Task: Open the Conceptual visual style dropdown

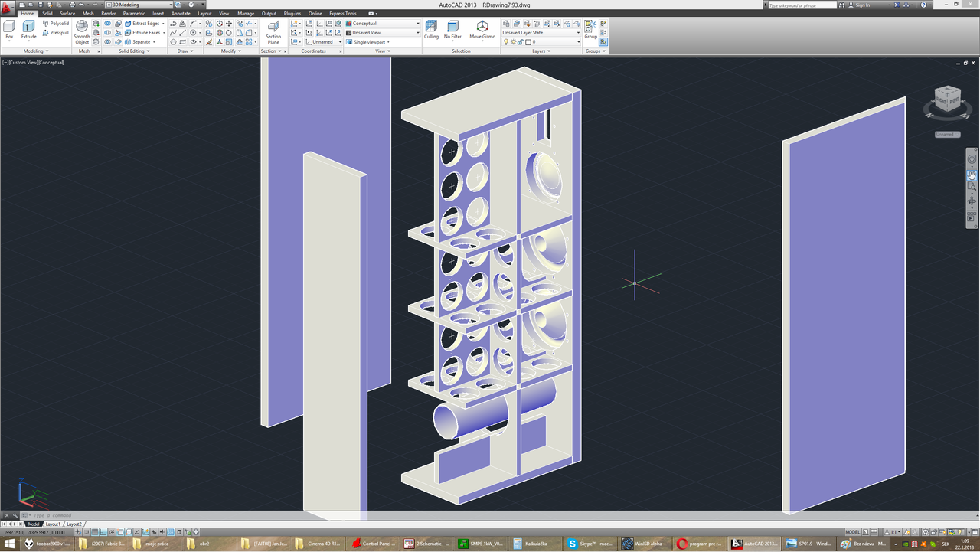Action: (383, 24)
